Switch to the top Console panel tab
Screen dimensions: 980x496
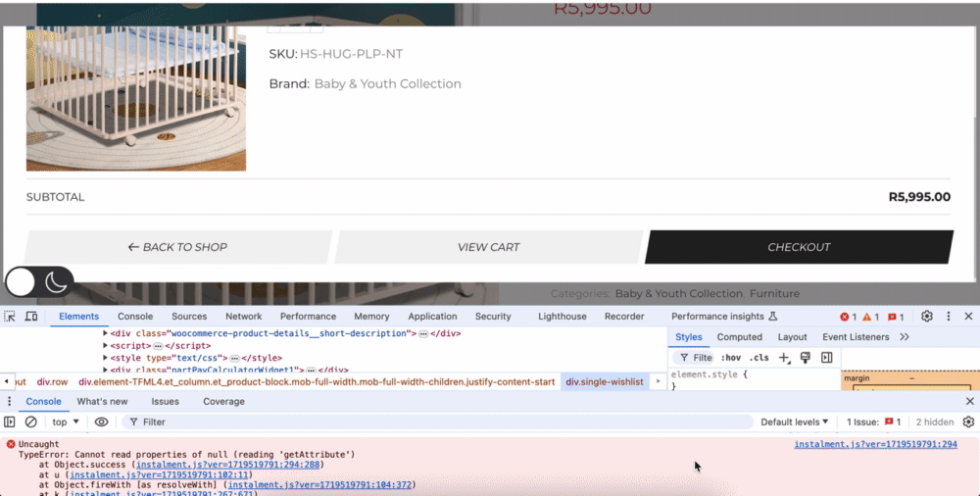135,317
